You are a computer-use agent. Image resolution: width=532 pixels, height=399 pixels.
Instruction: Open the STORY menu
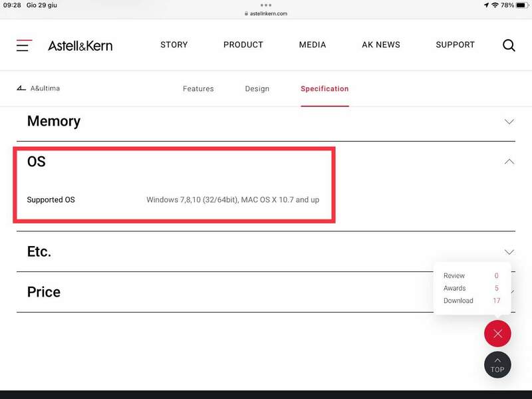click(x=174, y=45)
